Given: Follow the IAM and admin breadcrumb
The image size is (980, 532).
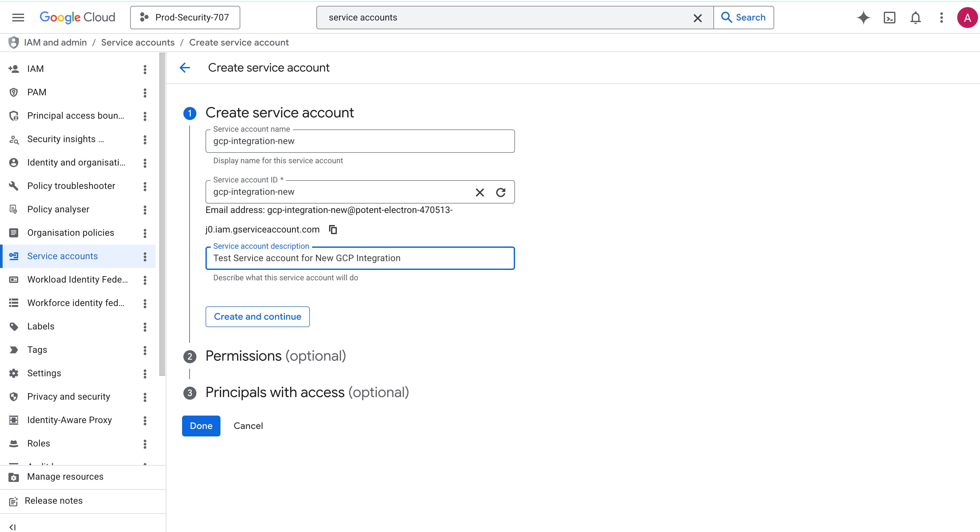Looking at the screenshot, I should point(55,43).
